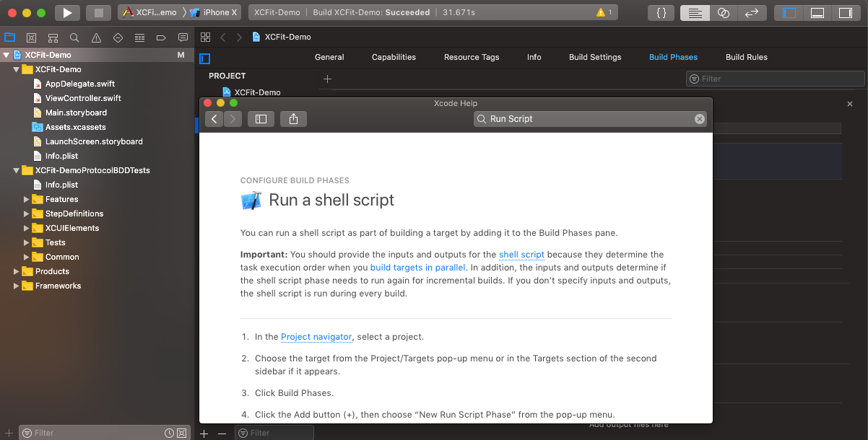Open the Assistant editor icon

(724, 12)
